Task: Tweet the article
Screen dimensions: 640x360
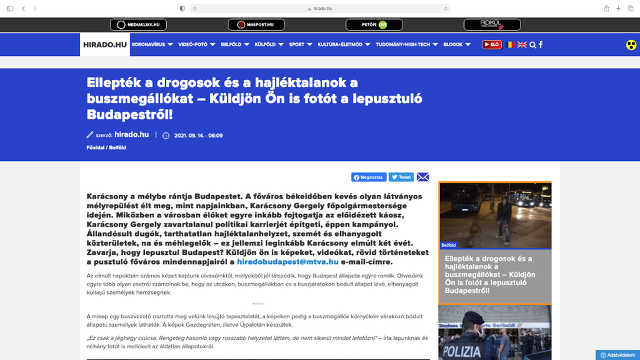Action: [x=401, y=177]
